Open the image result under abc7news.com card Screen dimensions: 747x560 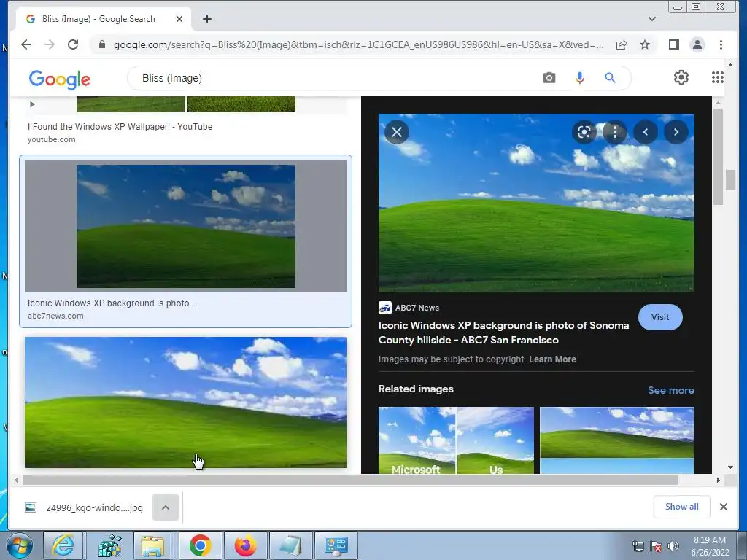pos(186,402)
